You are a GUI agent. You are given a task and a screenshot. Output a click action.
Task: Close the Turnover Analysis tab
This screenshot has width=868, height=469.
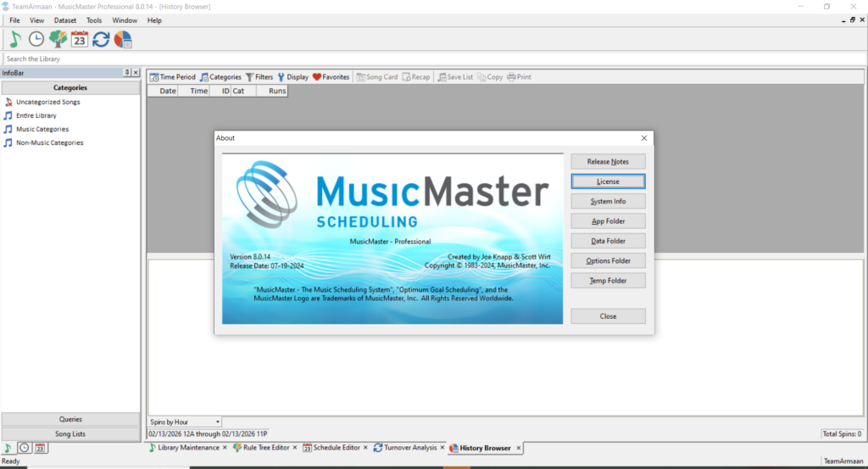click(442, 448)
